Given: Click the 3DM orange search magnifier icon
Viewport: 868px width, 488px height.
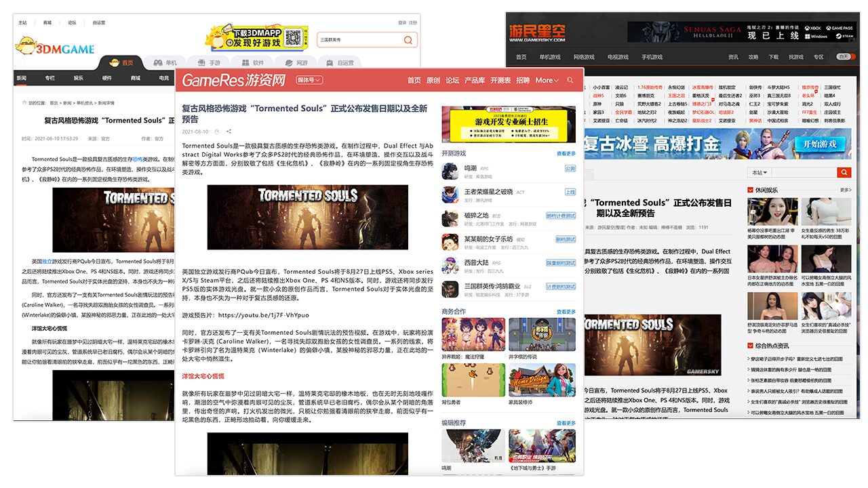Looking at the screenshot, I should (x=408, y=40).
